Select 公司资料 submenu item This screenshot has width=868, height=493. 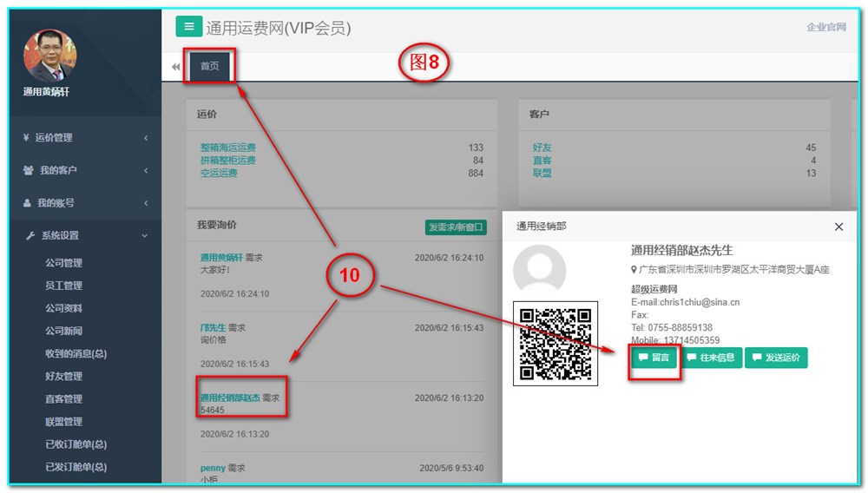click(x=63, y=308)
